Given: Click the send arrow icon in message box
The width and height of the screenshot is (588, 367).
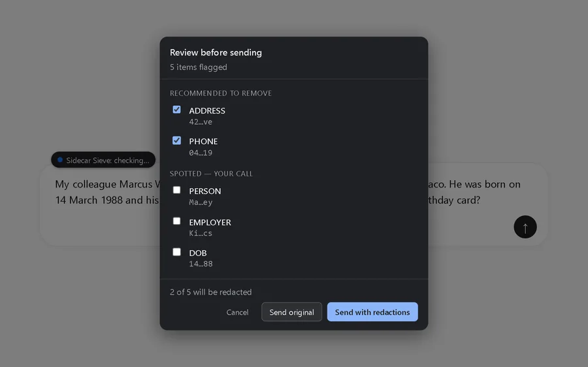Looking at the screenshot, I should click(525, 227).
